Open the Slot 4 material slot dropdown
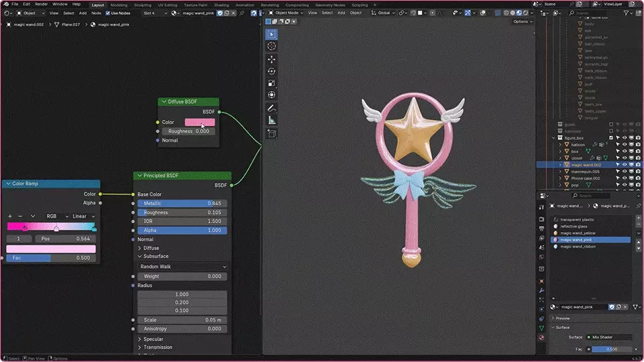 tap(155, 13)
